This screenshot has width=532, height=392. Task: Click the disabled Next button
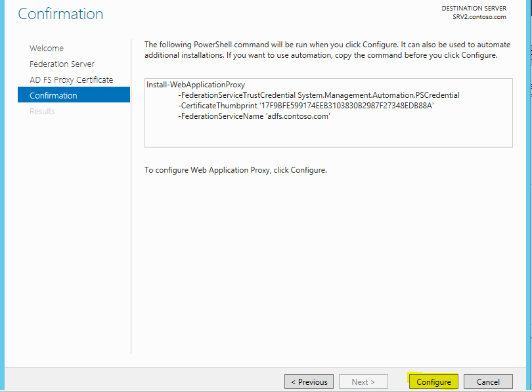[x=363, y=381]
